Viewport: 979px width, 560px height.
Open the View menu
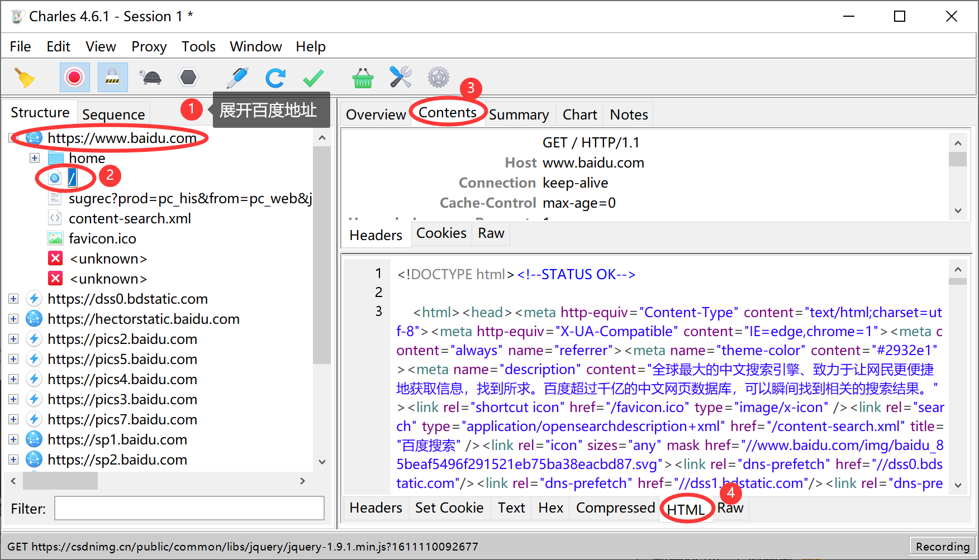(101, 46)
